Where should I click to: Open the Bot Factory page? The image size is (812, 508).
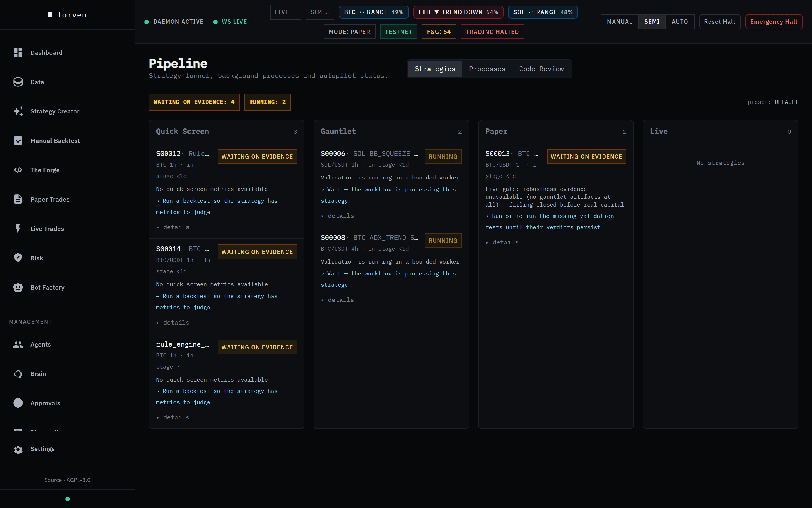[67, 287]
